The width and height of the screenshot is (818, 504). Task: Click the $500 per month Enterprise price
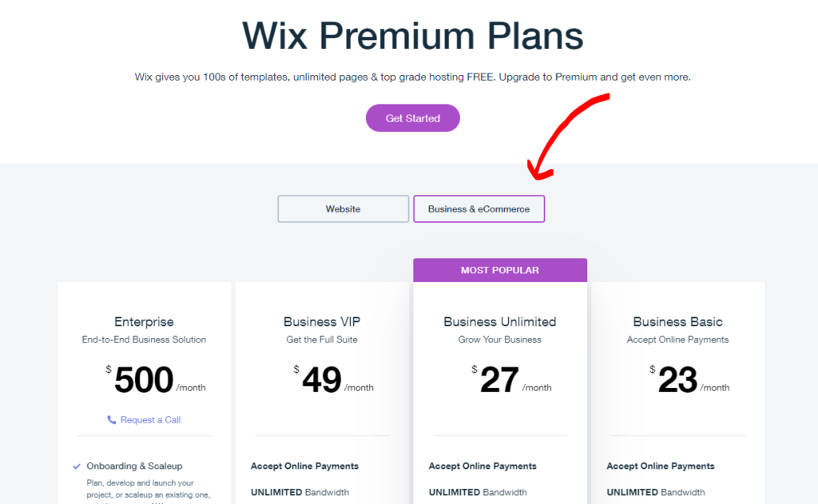coord(156,379)
